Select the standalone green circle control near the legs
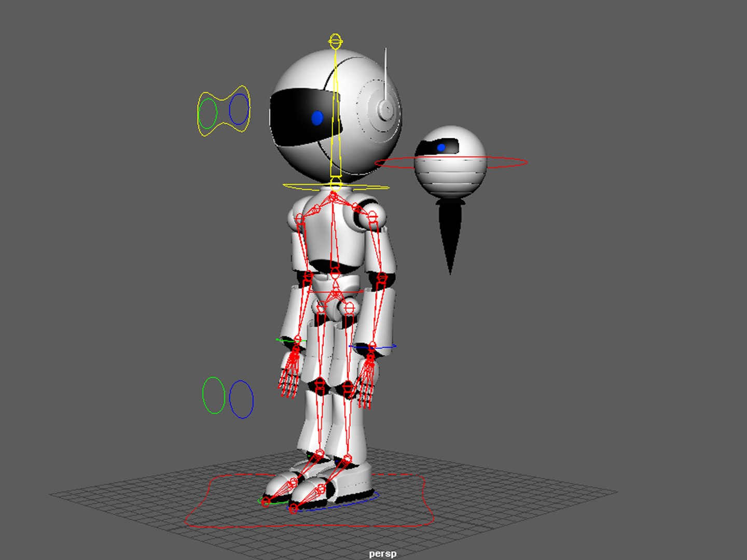747x560 pixels. tap(213, 395)
